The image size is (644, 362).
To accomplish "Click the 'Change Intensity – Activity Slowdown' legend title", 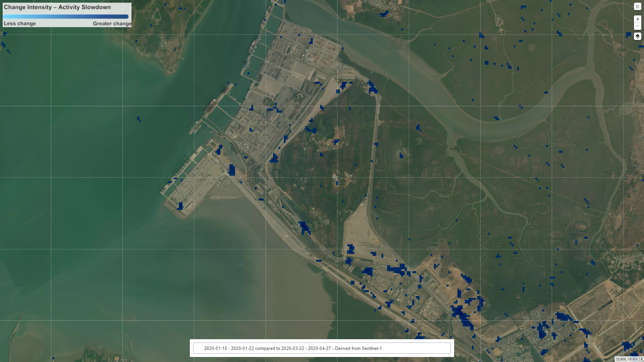I will click(57, 7).
